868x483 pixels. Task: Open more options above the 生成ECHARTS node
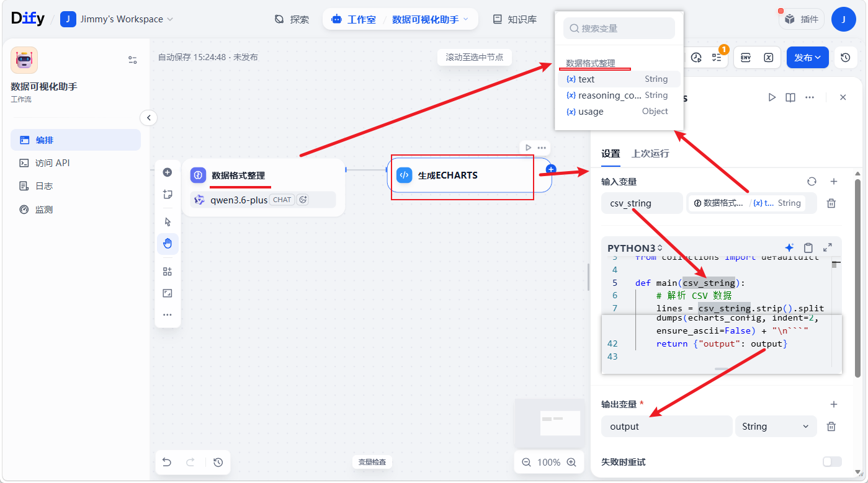542,148
